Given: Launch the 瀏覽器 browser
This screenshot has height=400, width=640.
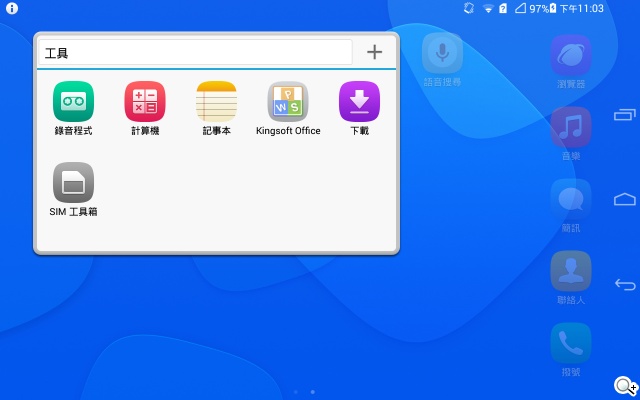Looking at the screenshot, I should click(x=571, y=55).
